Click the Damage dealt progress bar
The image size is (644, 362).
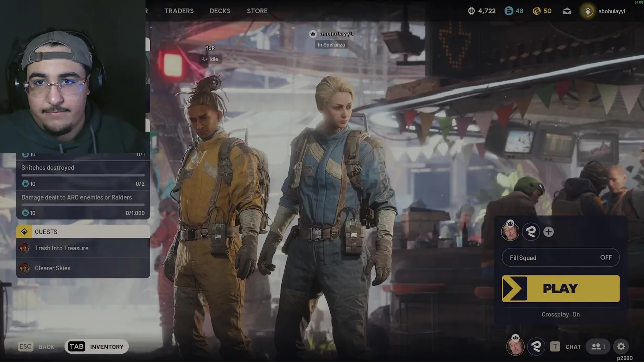tap(83, 205)
